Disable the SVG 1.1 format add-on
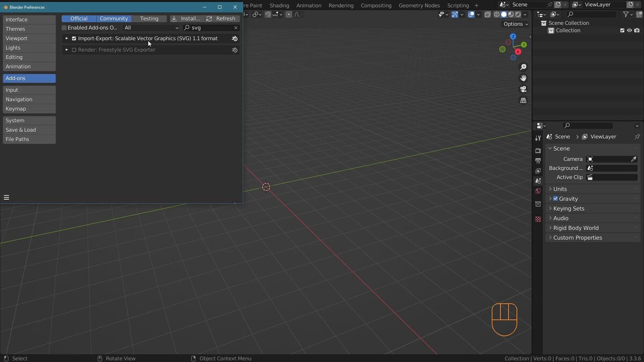 (x=74, y=39)
